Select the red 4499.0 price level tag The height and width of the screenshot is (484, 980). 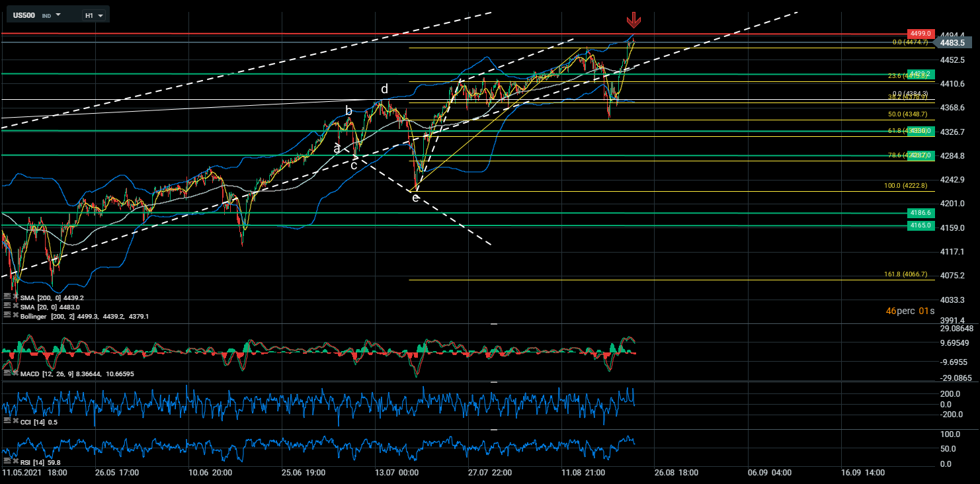point(920,33)
